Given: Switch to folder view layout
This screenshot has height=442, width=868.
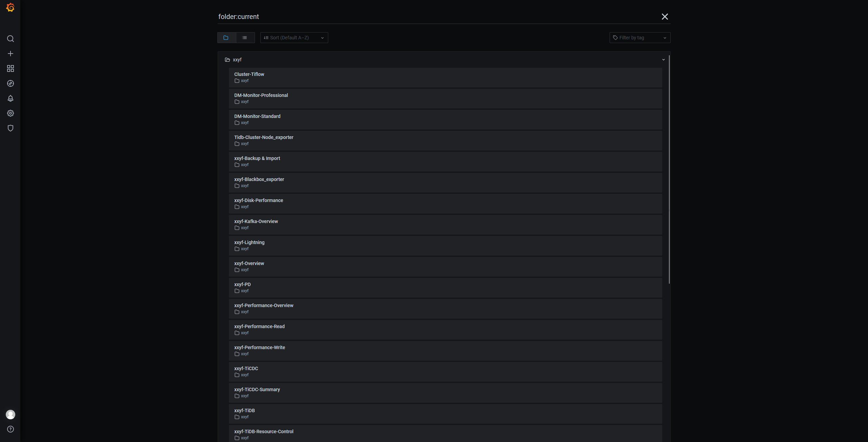Looking at the screenshot, I should coord(226,38).
